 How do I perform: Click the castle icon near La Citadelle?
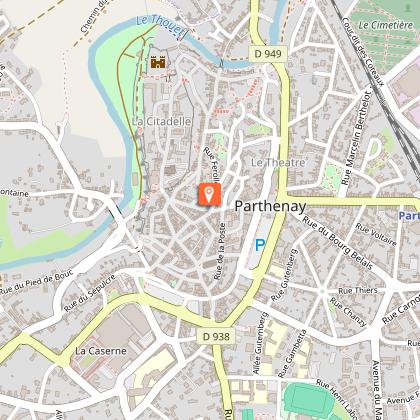[x=158, y=62]
